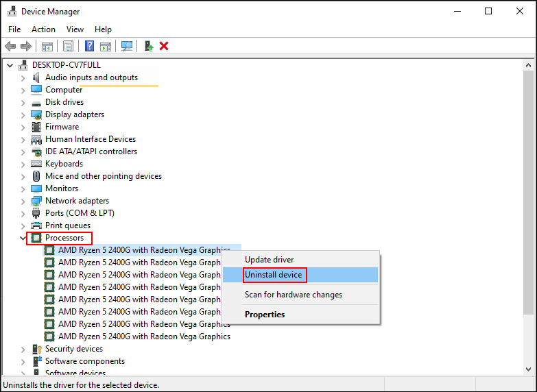Viewport: 537px width, 392px height.
Task: Expand the Print queues category
Action: [x=23, y=226]
